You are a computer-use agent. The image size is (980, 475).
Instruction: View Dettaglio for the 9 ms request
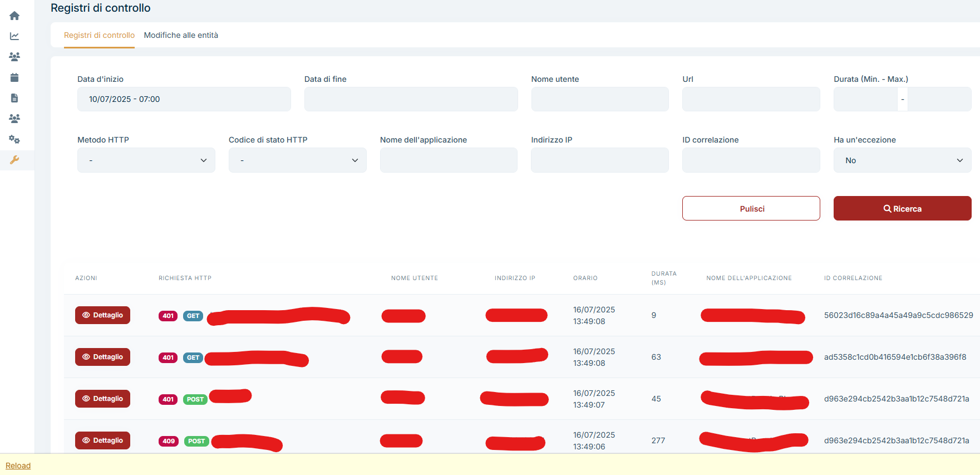coord(102,315)
